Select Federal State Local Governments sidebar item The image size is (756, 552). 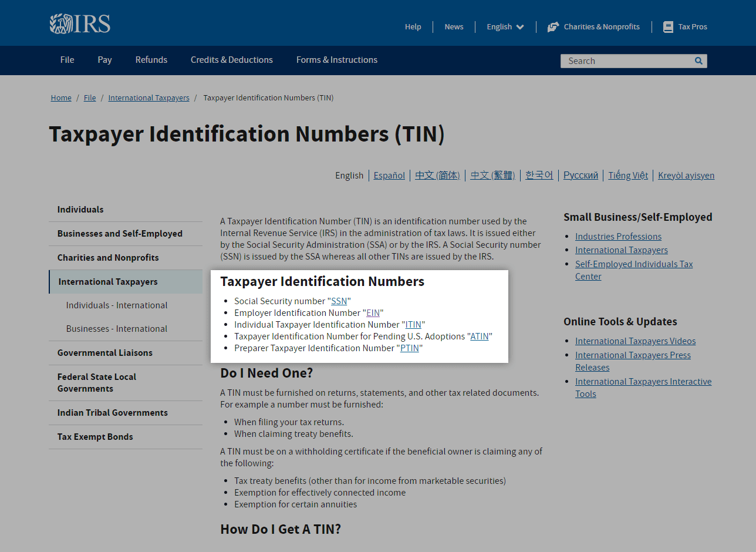coord(126,383)
